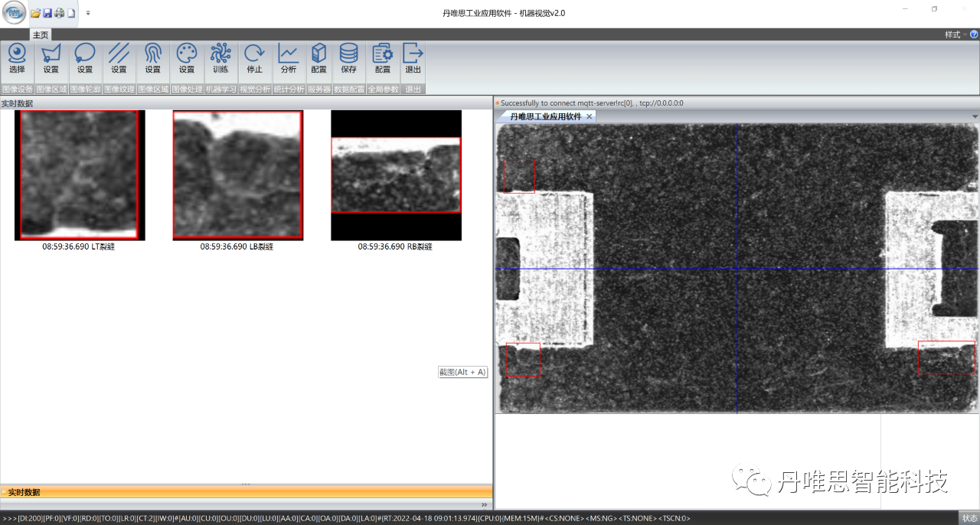Click the blank-page new document icon

click(x=71, y=13)
